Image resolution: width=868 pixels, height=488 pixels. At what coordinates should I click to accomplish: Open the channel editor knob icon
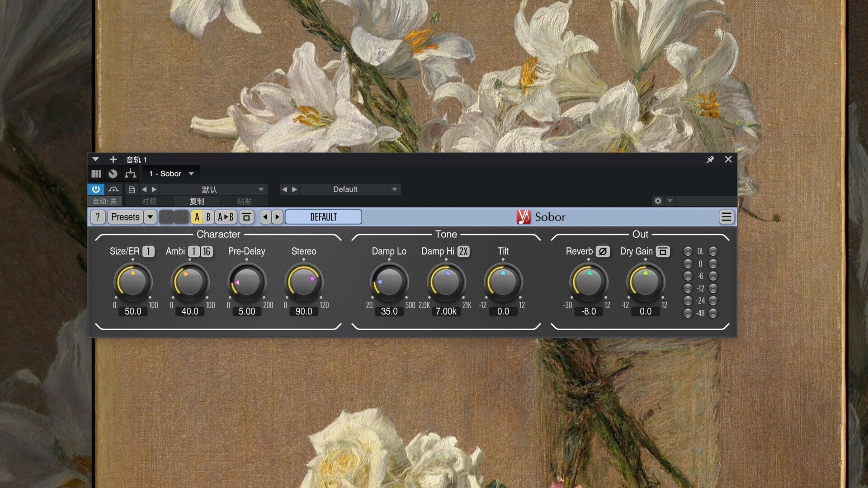[113, 174]
